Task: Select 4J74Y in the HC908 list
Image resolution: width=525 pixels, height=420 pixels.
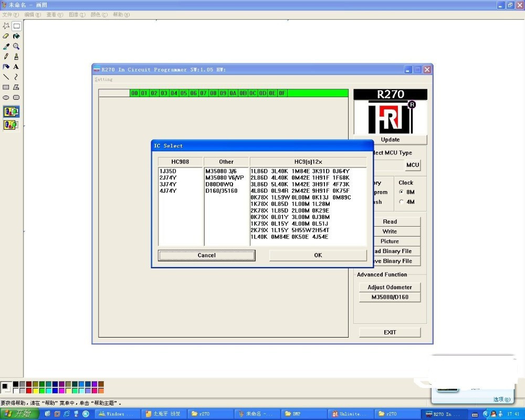Action: [168, 191]
